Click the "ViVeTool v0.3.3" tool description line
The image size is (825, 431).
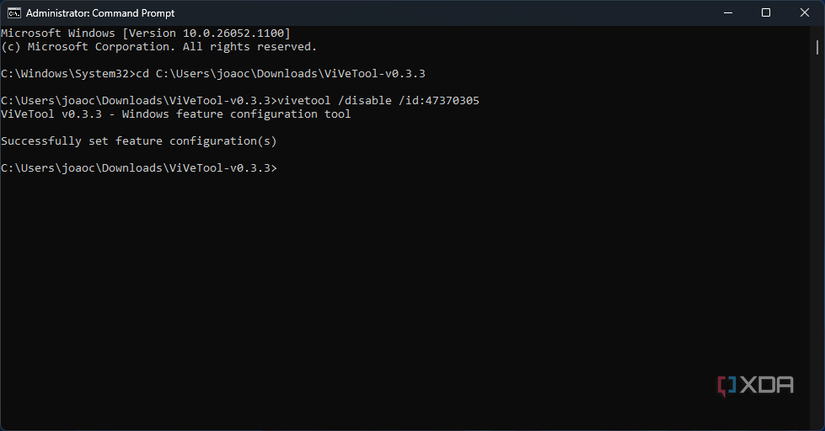pyautogui.click(x=175, y=114)
